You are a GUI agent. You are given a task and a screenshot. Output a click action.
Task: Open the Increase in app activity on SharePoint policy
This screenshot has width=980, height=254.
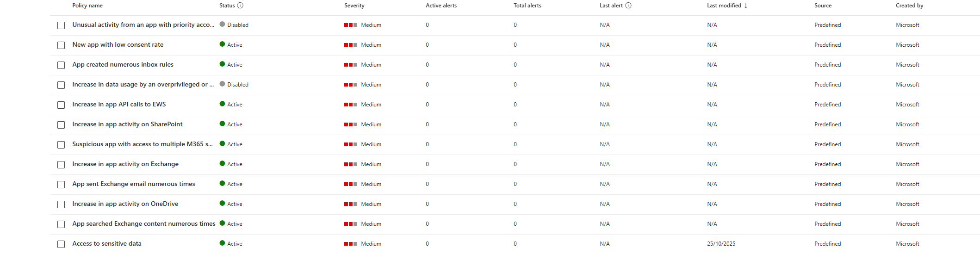127,124
